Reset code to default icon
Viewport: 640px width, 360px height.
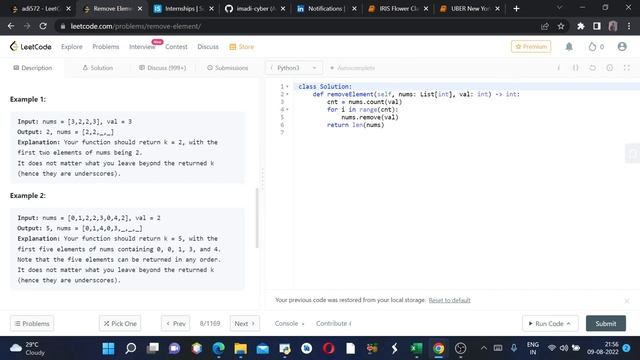click(x=593, y=68)
